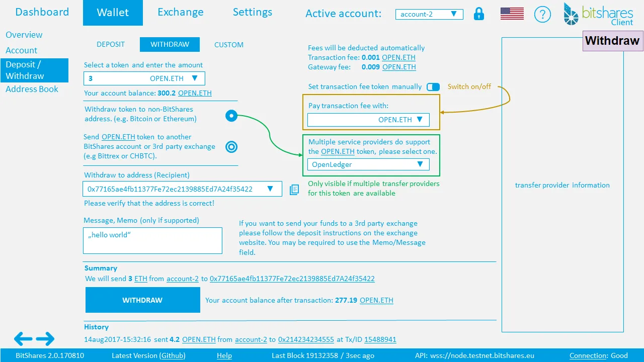Click BitShares 2.0.170810 version text
Viewport: 644px width, 362px height.
[50, 355]
